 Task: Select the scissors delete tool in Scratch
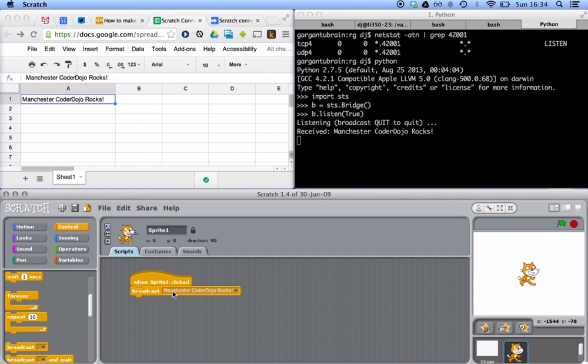pos(489,208)
